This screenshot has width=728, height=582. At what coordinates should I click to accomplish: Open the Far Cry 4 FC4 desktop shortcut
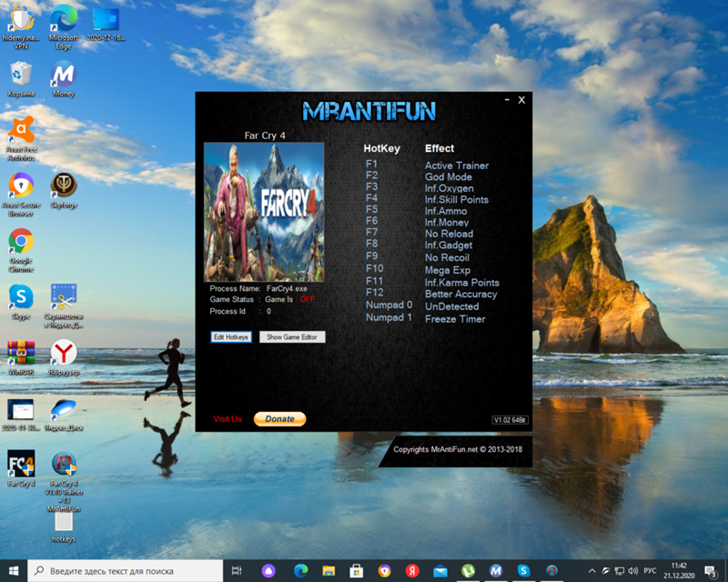pyautogui.click(x=21, y=468)
